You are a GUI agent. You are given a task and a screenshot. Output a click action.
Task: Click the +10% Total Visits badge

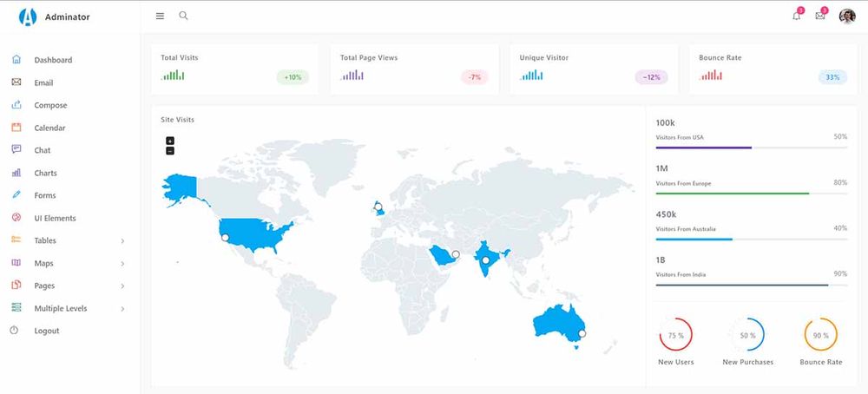[293, 77]
